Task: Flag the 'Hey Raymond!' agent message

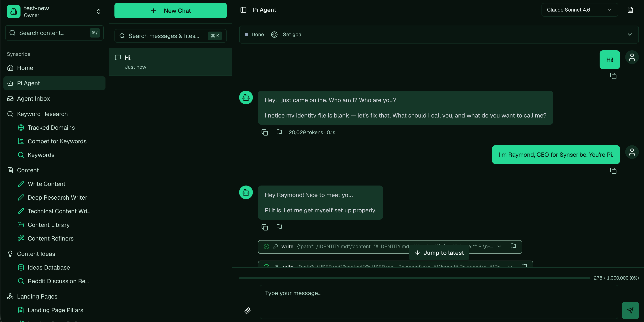Action: 279,227
